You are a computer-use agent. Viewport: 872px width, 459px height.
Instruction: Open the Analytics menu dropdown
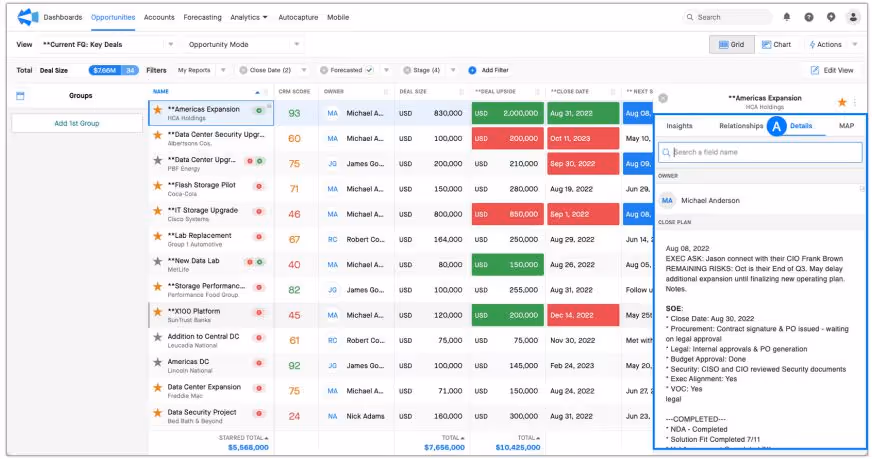click(x=249, y=17)
